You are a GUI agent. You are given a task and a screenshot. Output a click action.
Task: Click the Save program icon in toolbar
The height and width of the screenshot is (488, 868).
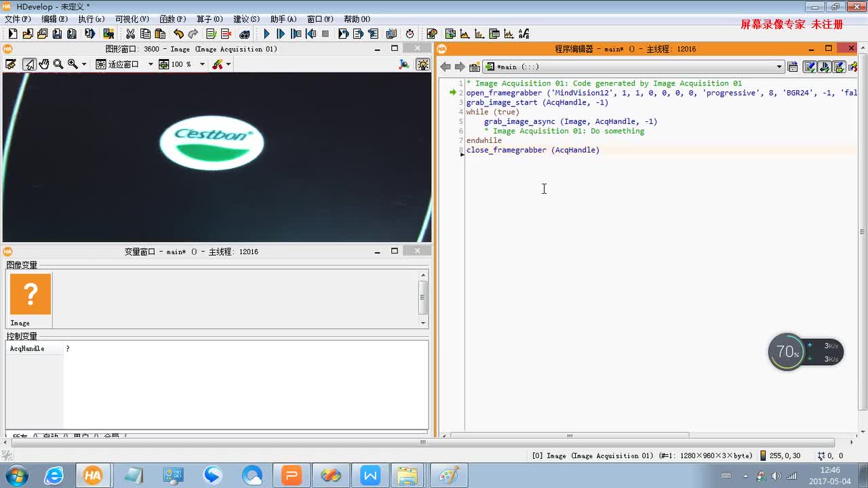click(x=57, y=34)
